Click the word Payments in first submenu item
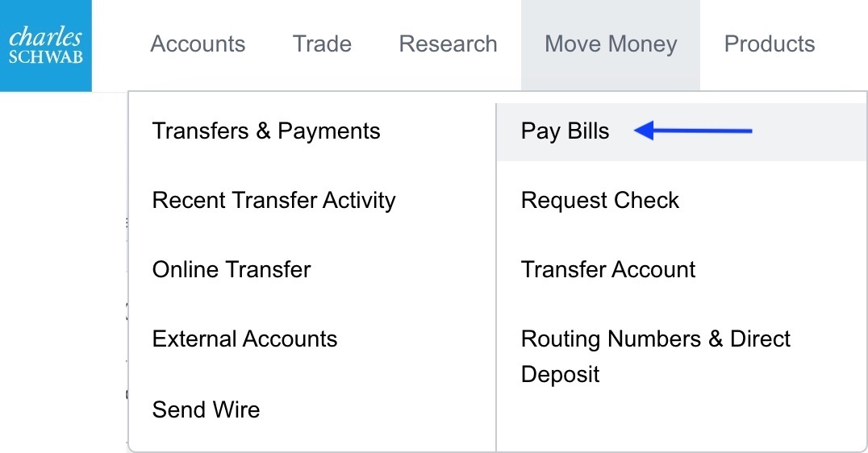 328,131
